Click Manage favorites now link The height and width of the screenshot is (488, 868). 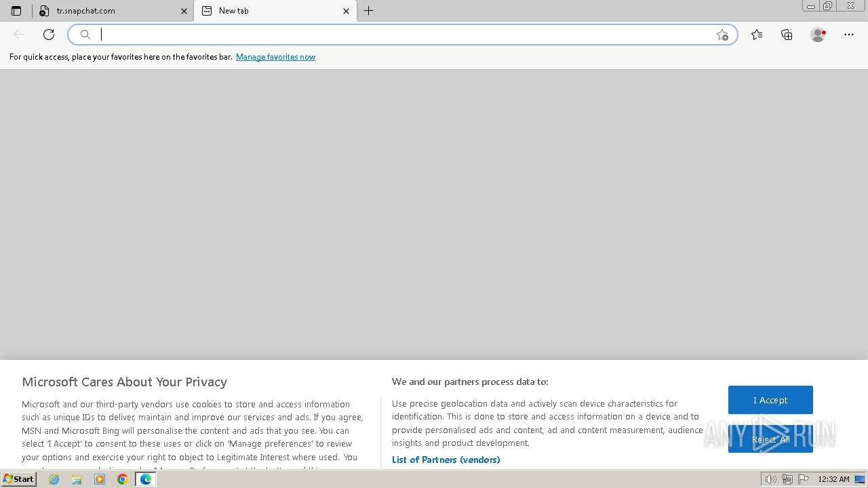pos(275,57)
